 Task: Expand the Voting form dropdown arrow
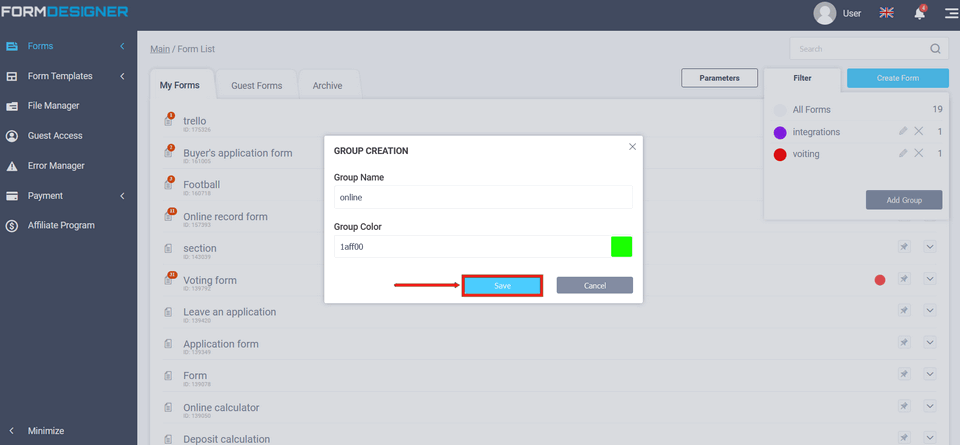click(929, 279)
